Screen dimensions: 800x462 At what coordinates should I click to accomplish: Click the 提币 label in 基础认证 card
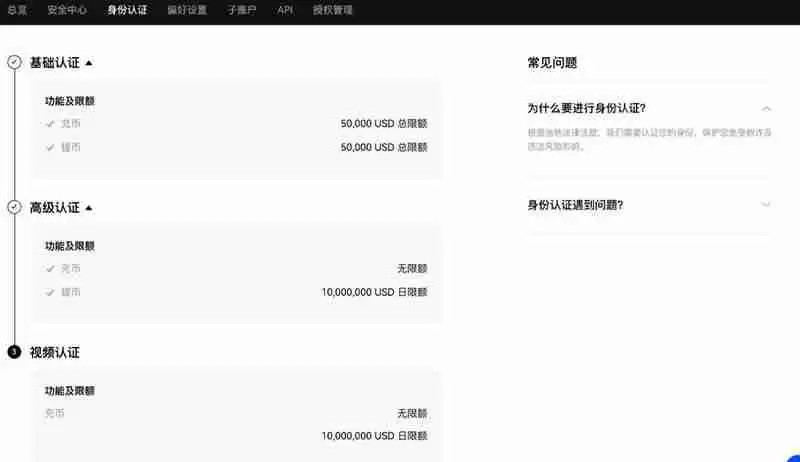point(70,147)
